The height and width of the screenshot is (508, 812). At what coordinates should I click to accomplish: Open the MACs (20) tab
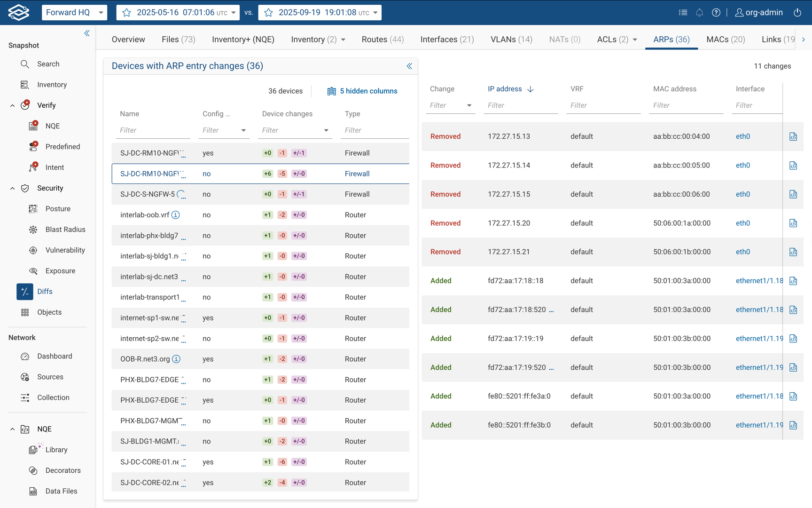pyautogui.click(x=725, y=40)
